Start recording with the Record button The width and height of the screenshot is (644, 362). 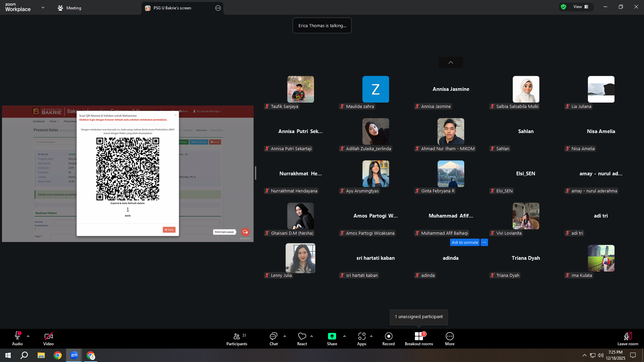388,339
